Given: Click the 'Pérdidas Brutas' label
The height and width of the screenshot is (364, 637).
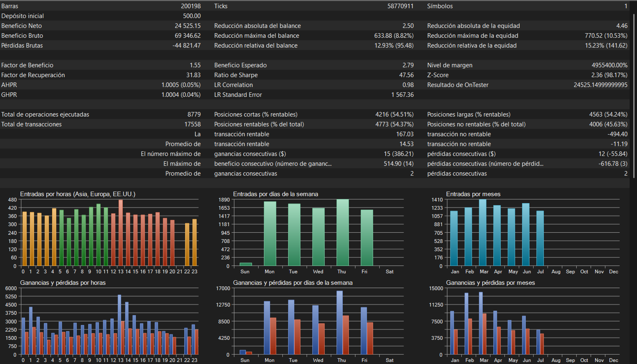Looking at the screenshot, I should [x=22, y=46].
